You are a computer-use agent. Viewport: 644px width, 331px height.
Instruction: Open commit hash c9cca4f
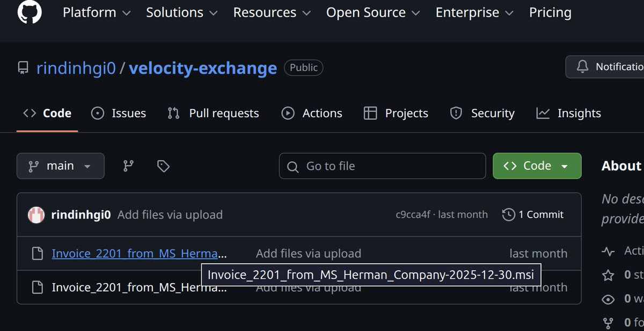coord(413,215)
